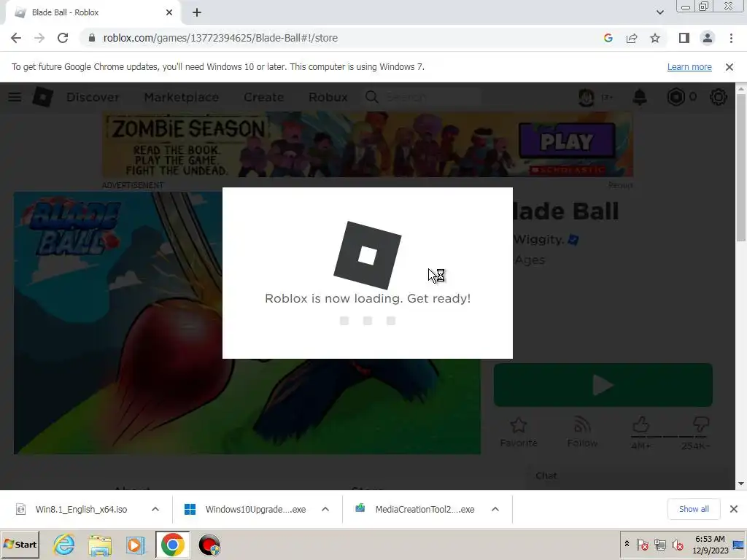This screenshot has height=560, width=747.
Task: Click the page scrollbar down arrow
Action: point(741,484)
